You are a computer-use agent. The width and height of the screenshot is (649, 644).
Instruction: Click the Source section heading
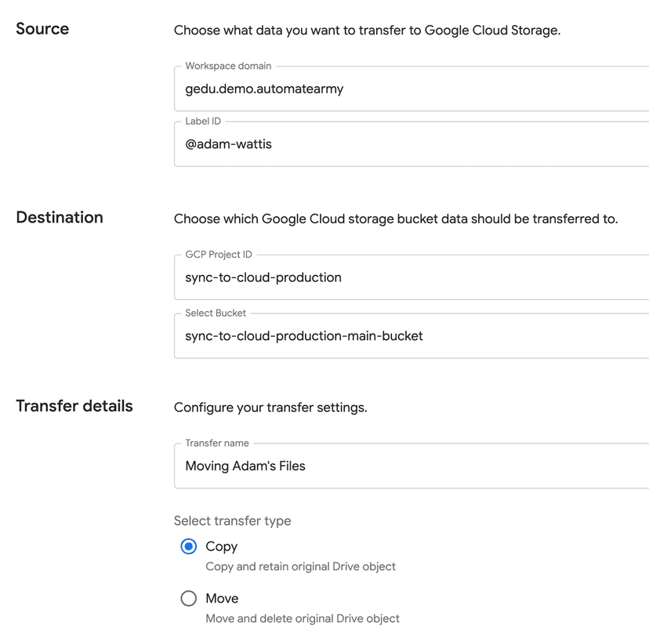42,29
